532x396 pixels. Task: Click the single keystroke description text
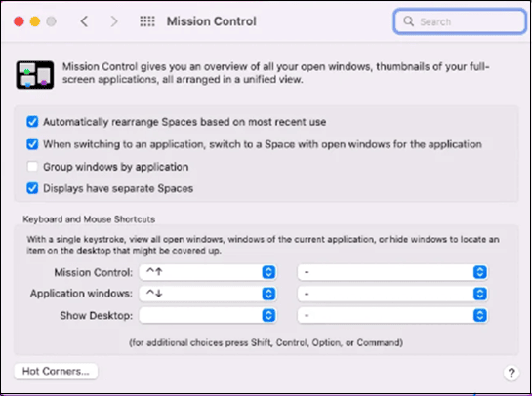[x=263, y=245]
